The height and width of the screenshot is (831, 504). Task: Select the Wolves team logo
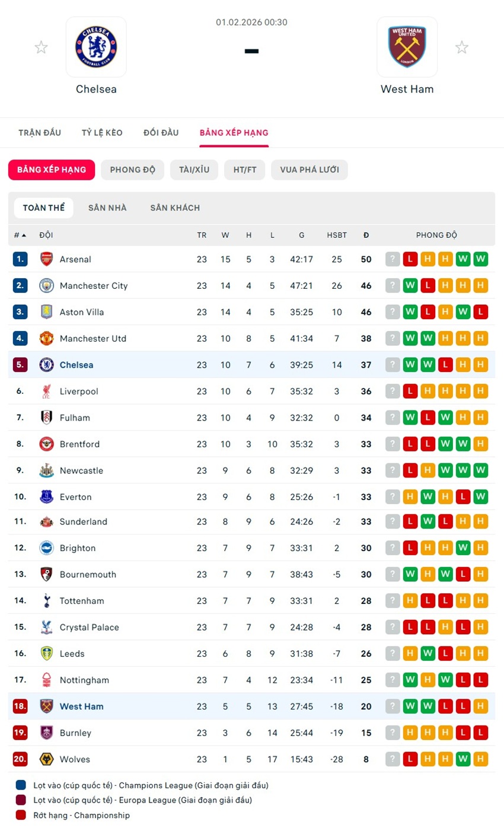(x=46, y=759)
